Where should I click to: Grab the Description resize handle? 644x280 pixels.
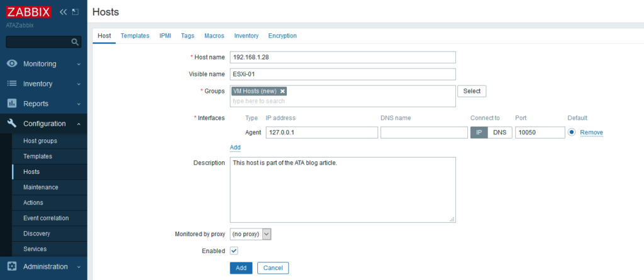[452, 219]
